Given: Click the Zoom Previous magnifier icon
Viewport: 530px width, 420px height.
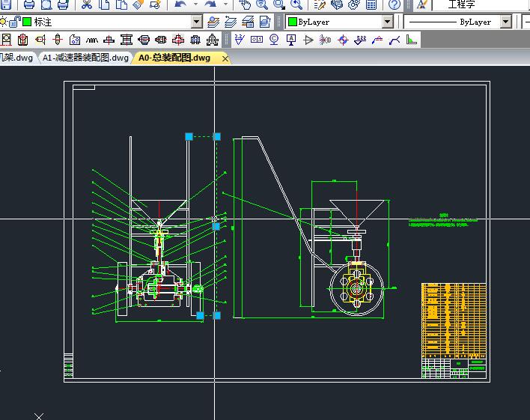Looking at the screenshot, I should tap(296, 4).
